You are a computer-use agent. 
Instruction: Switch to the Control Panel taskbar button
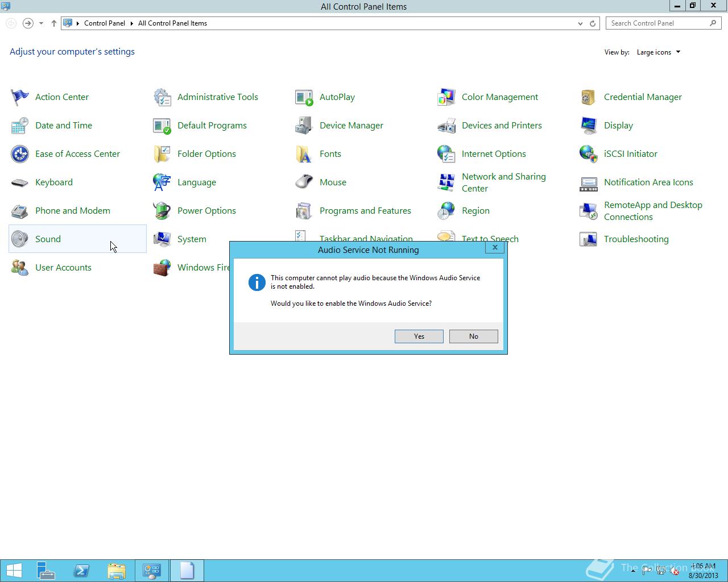(152, 571)
